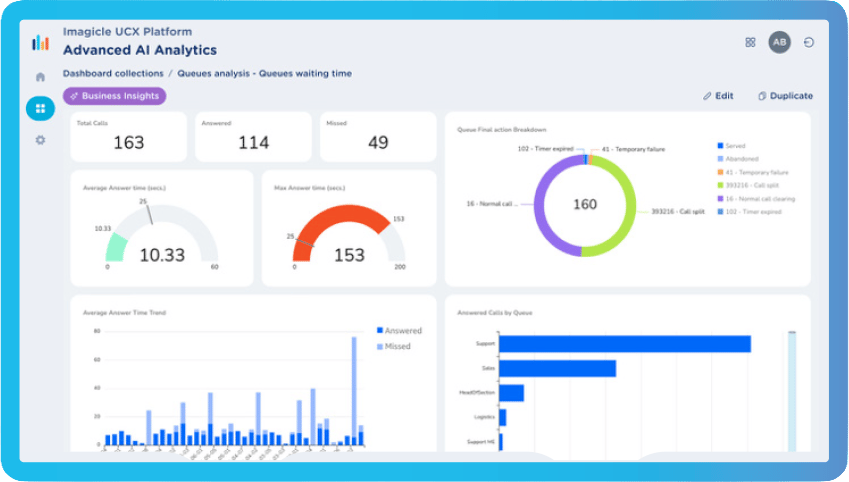Click the Support bar in queue chart
Screen dimensions: 849x482
click(625, 344)
